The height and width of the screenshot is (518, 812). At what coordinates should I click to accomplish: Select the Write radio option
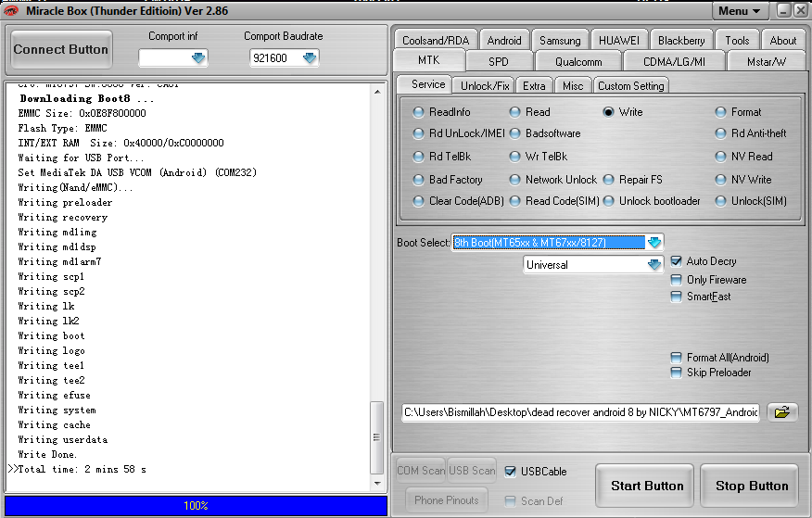point(608,112)
